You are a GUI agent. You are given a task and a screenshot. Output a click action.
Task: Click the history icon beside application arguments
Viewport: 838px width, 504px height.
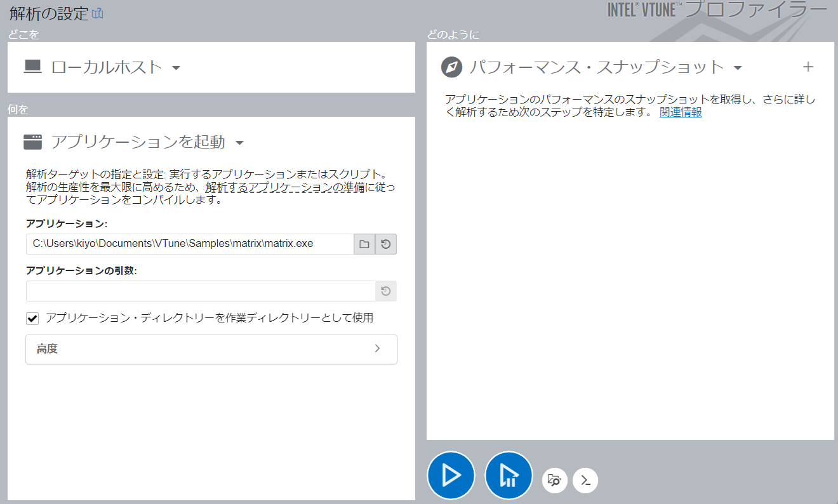[x=385, y=291]
